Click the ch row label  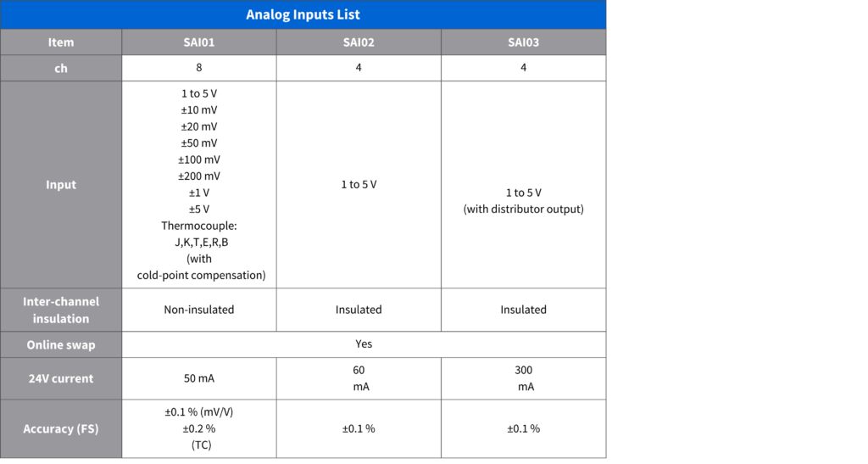click(61, 68)
